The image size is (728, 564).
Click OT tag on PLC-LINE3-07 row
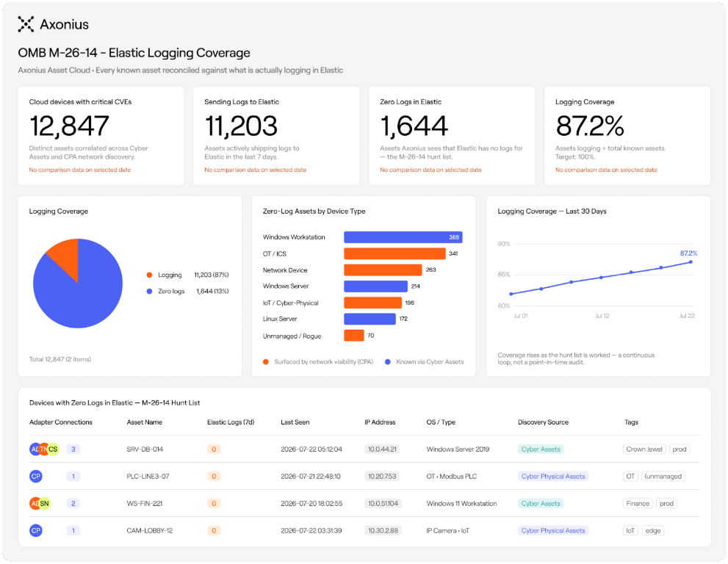tap(630, 477)
